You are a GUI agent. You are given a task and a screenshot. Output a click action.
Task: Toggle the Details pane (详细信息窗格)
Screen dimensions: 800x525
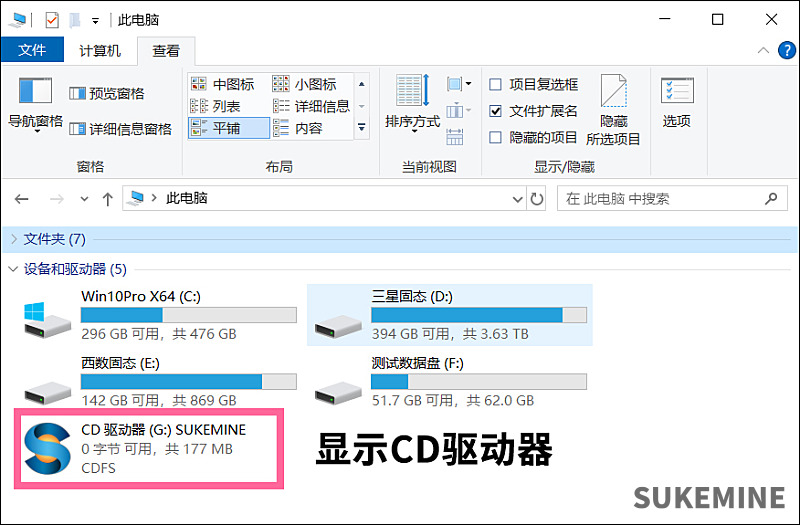point(120,129)
